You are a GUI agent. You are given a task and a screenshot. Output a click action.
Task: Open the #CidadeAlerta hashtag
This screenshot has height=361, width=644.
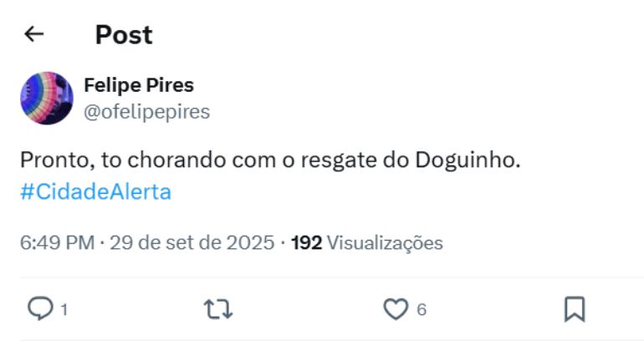[95, 191]
